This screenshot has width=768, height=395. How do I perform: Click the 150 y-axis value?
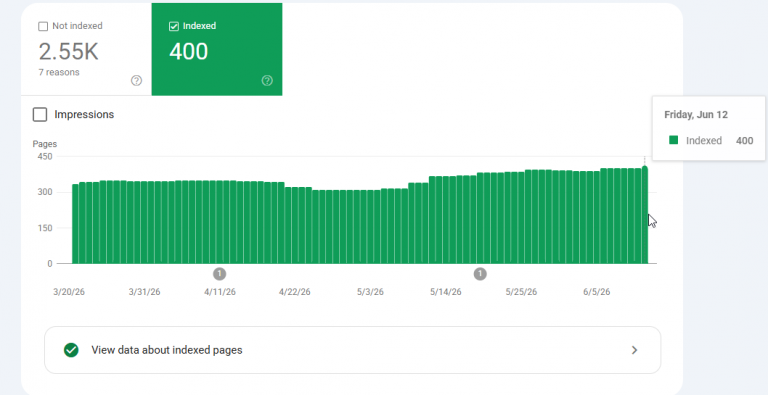(x=45, y=228)
